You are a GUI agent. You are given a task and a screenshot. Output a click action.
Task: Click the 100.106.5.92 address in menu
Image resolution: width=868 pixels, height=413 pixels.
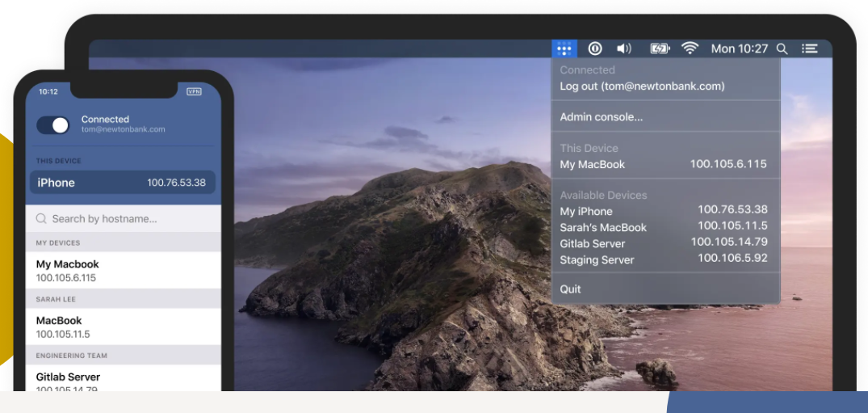click(732, 258)
